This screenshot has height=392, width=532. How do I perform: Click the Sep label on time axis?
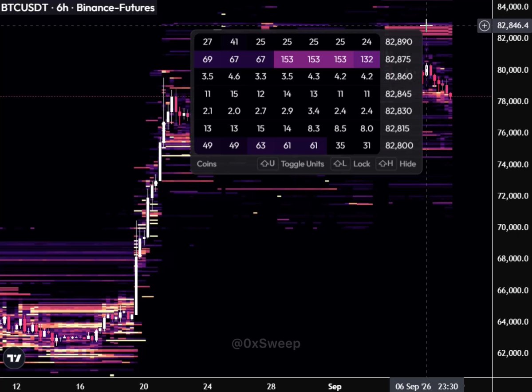coord(335,387)
